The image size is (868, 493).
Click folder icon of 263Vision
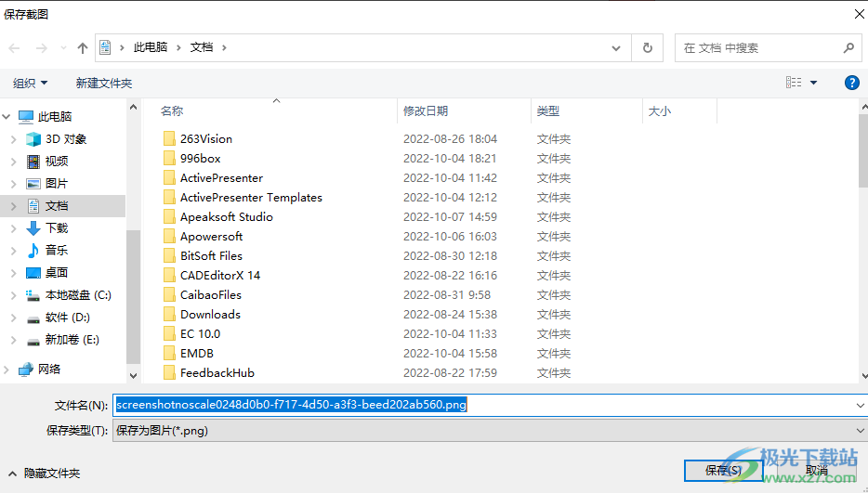(169, 138)
